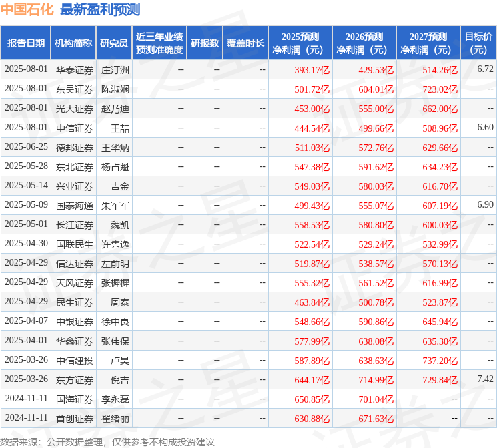Image resolution: width=497 pixels, height=448 pixels.
Task: Click the 数据来源 footer disclaimer text
Action: [107, 441]
